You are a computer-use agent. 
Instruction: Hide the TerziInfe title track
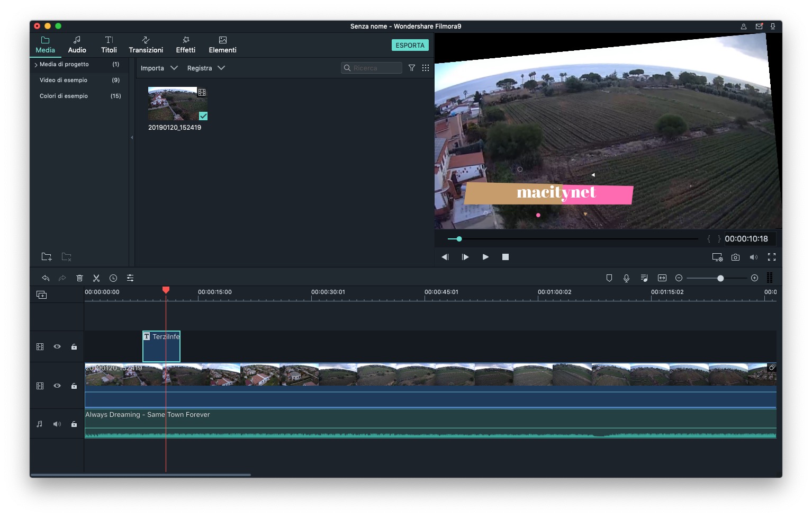click(57, 347)
